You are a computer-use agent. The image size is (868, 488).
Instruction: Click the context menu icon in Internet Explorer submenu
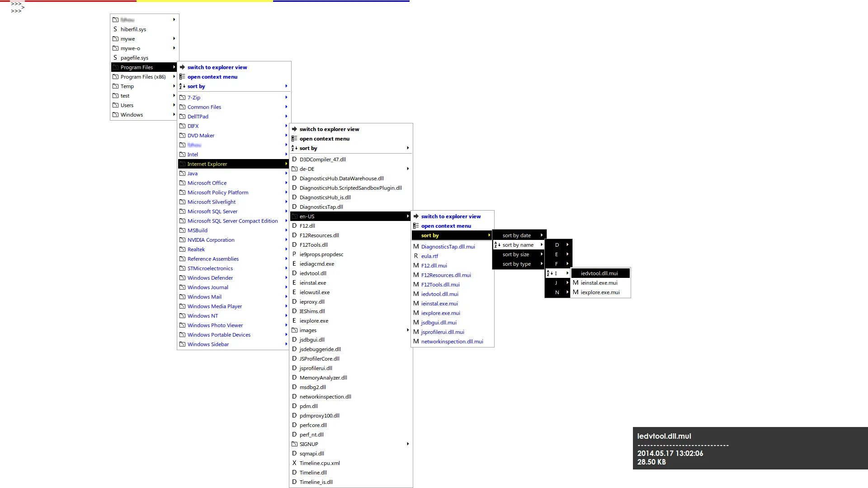tap(294, 139)
